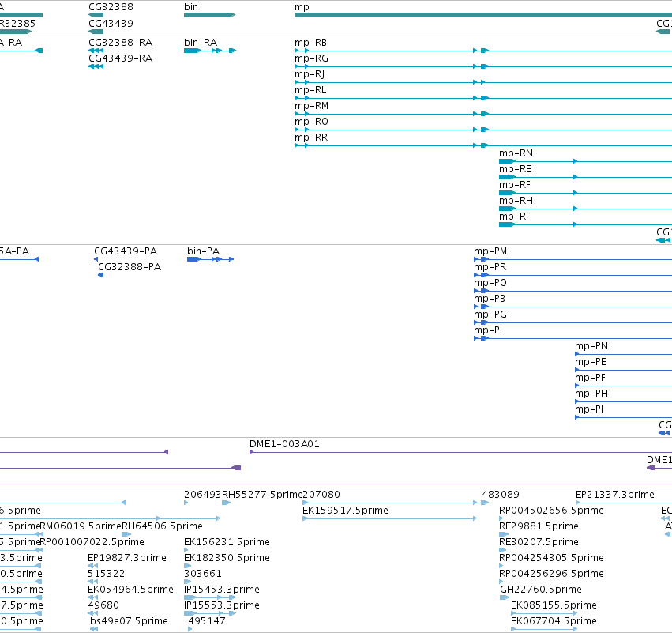Click protein mp-PF
Image resolution: width=672 pixels, height=633 pixels.
590,378
